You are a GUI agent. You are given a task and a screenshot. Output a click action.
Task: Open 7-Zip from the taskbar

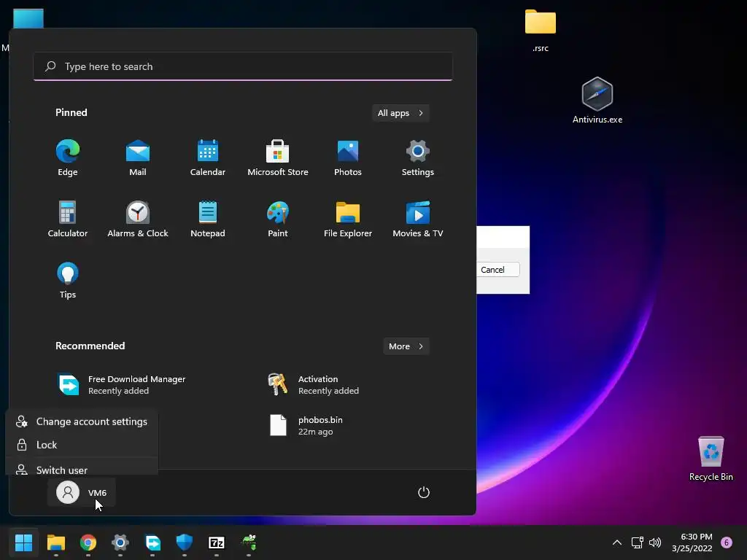point(216,542)
